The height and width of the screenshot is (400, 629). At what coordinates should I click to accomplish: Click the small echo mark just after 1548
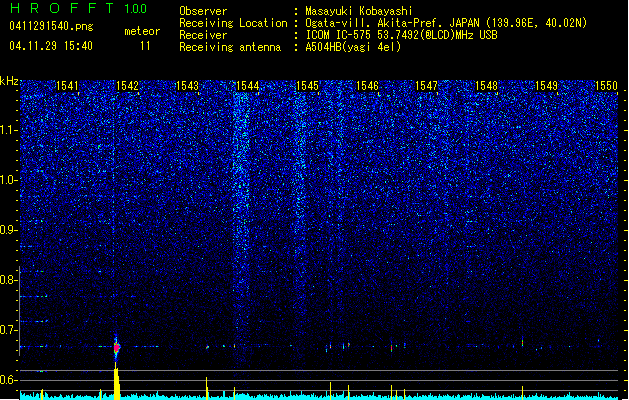[522, 343]
